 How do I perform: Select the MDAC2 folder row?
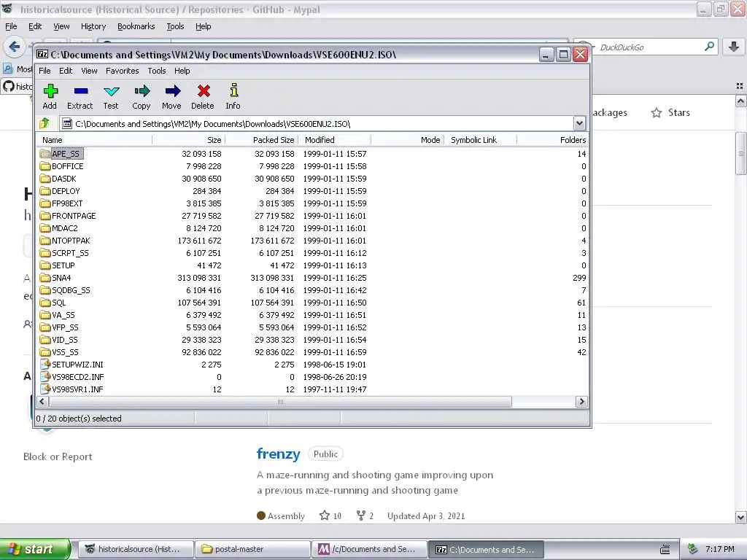pos(312,227)
